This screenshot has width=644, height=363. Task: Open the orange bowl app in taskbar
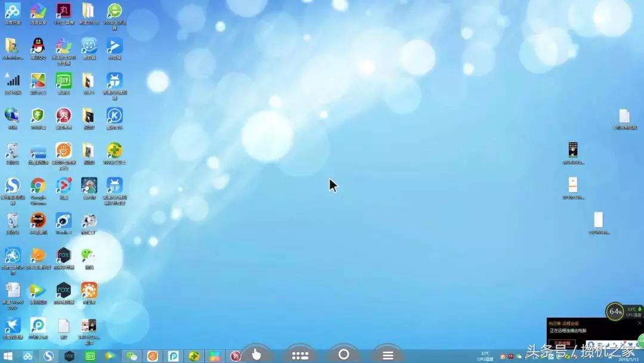coord(153,356)
